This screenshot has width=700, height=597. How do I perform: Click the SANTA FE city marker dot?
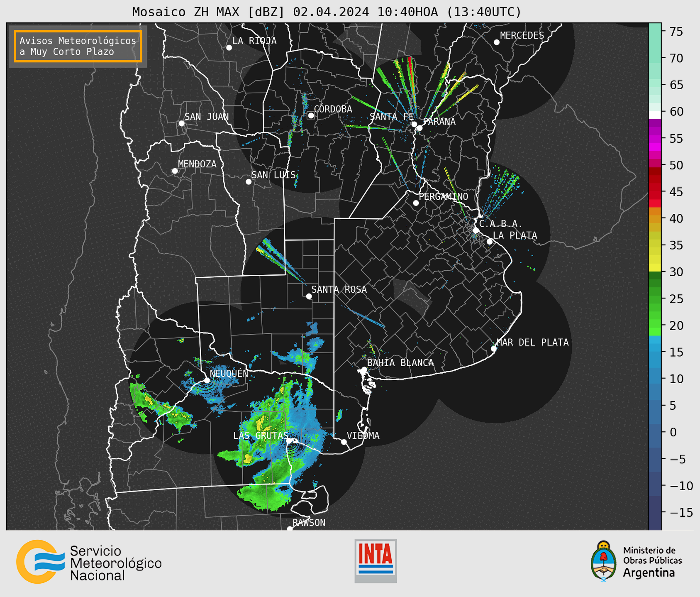(414, 124)
